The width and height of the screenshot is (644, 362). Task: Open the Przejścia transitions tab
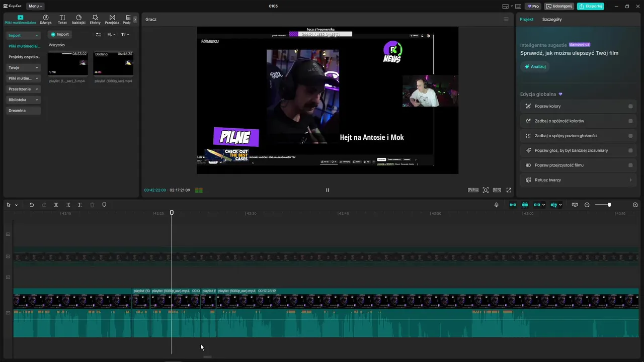tap(112, 20)
